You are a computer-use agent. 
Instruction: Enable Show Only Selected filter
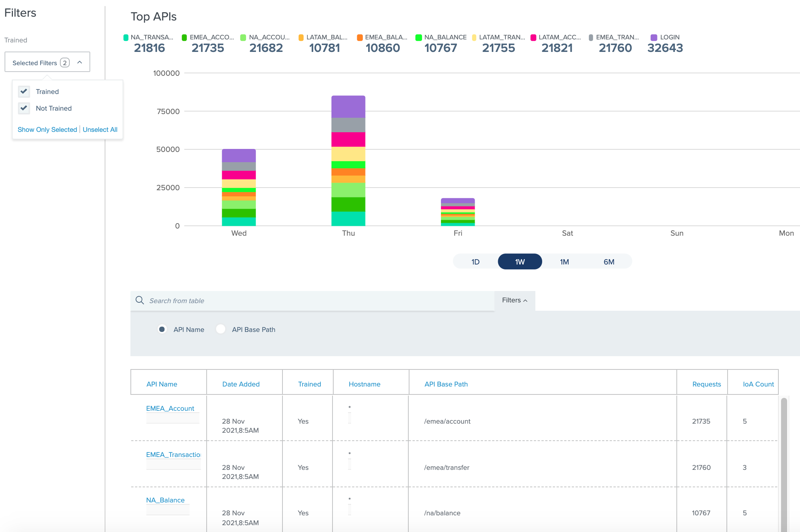[x=47, y=130]
